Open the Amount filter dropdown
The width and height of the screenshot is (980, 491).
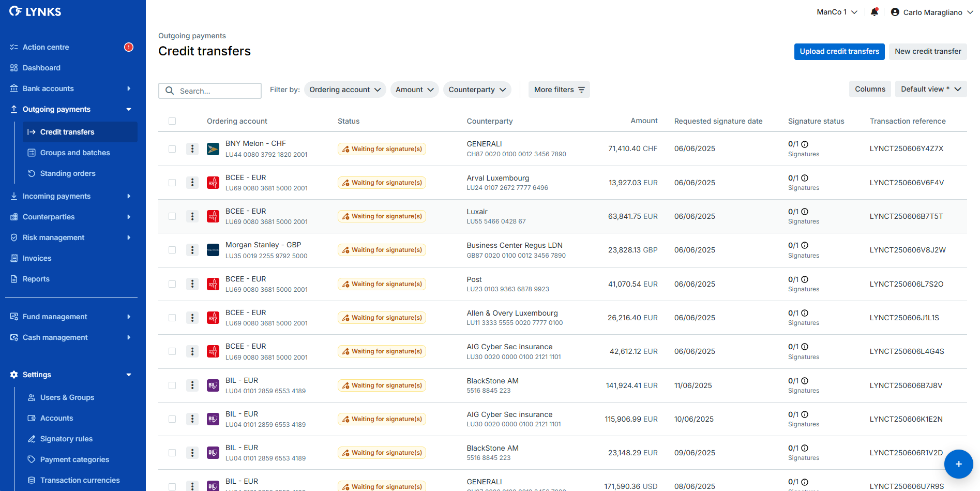point(415,90)
